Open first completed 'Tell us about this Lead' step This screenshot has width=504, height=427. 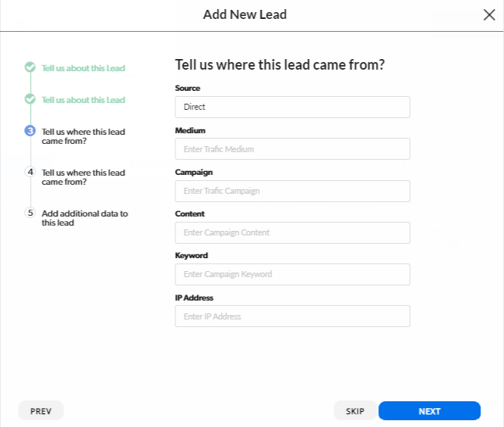[83, 68]
